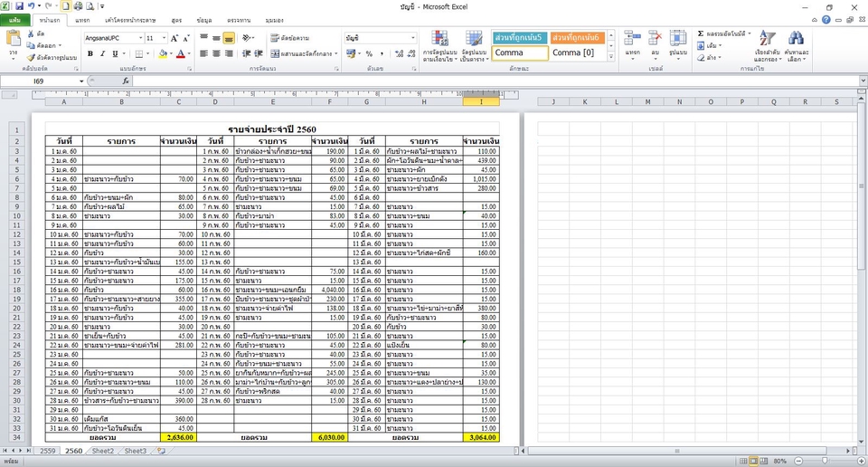Apply comma style number format
Image resolution: width=868 pixels, height=467 pixels.
382,53
